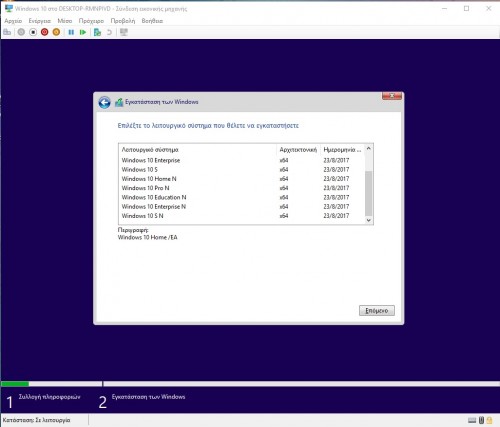This screenshot has height=427, width=500.
Task: Click the Windows setup icon beside the dialog title
Action: 119,102
